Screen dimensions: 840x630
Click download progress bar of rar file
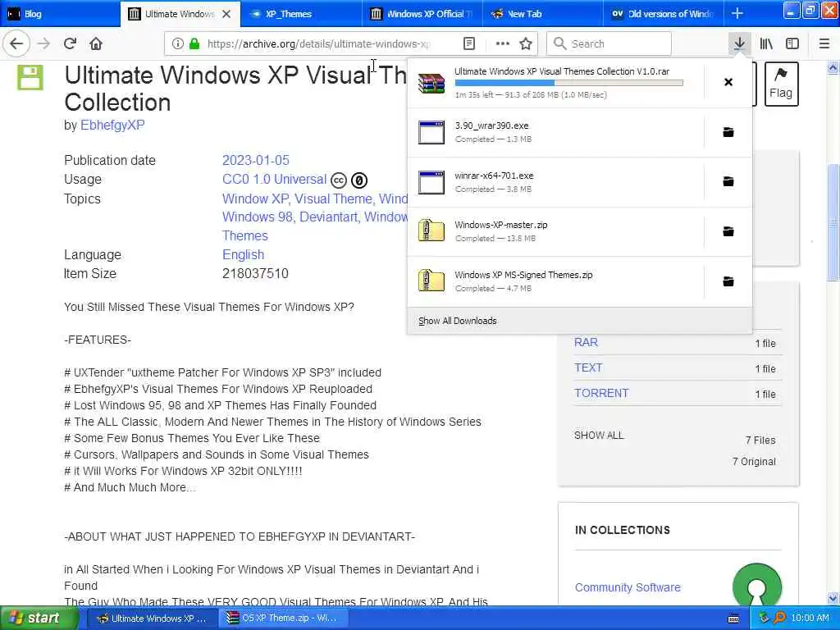(x=569, y=83)
